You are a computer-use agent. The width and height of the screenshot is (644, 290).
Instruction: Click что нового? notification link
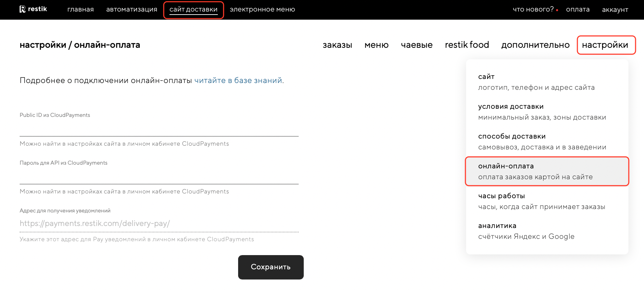[x=533, y=9]
